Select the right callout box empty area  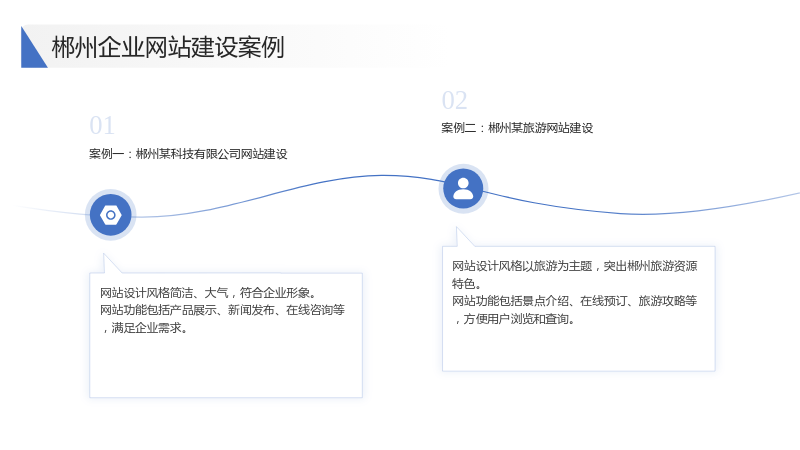tap(579, 349)
